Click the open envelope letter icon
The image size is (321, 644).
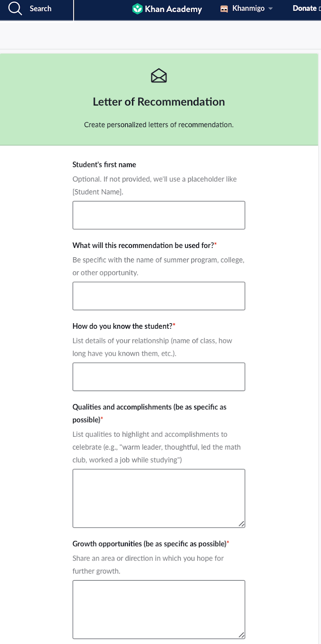coord(159,76)
